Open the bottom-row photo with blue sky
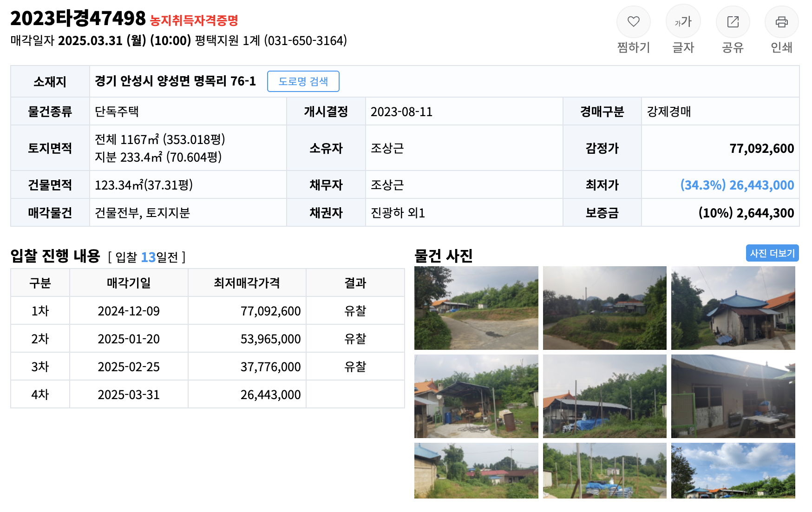The image size is (812, 512). click(x=733, y=471)
